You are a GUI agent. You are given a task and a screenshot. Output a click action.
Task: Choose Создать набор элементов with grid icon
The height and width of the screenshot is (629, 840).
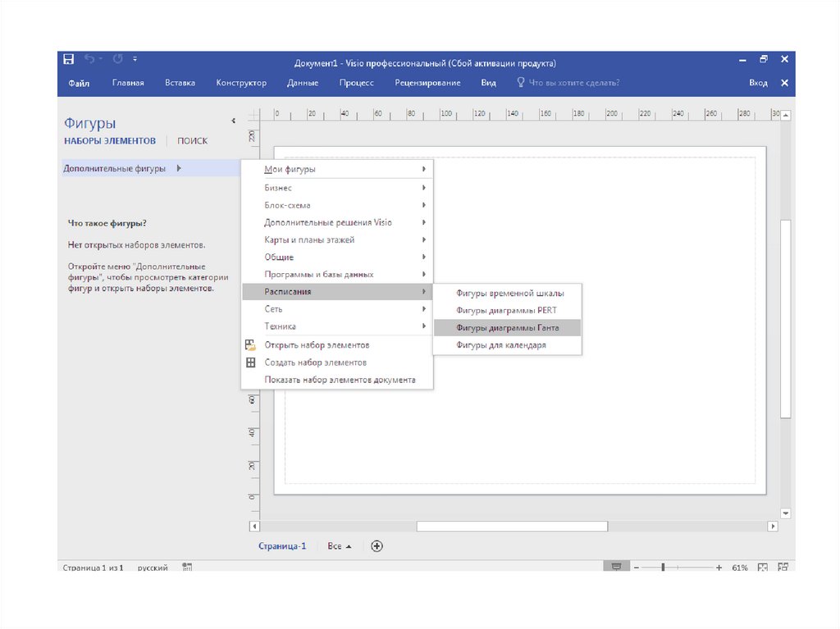click(315, 362)
